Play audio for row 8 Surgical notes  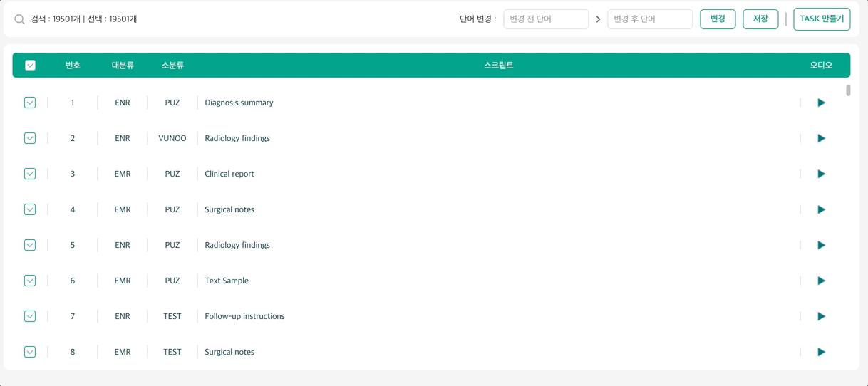[821, 352]
